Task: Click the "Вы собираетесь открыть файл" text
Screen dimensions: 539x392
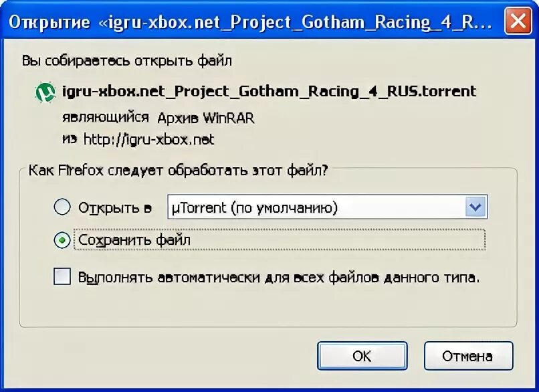Action: 127,60
